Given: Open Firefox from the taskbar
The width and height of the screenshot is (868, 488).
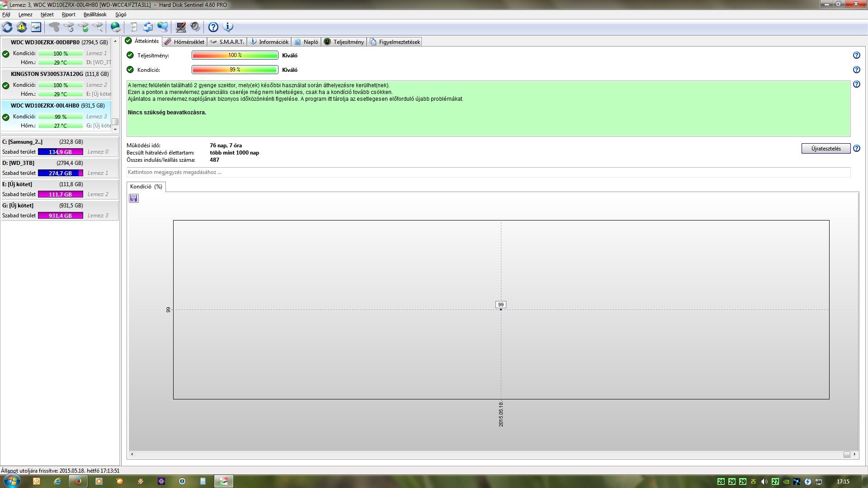Looking at the screenshot, I should (x=78, y=481).
